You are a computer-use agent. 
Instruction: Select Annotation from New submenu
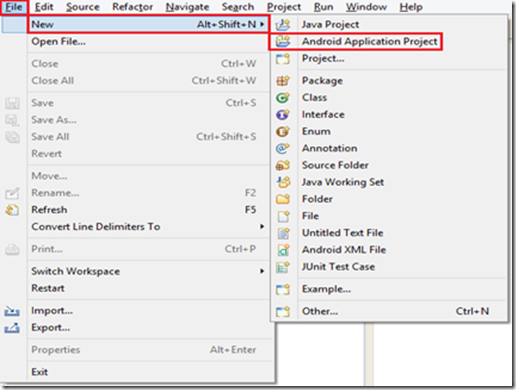[389, 148]
